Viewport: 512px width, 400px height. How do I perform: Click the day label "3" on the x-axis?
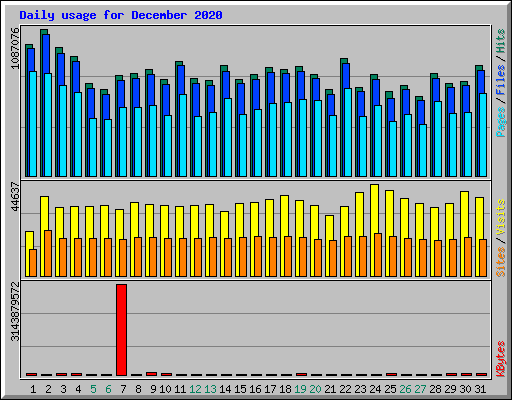tap(63, 389)
